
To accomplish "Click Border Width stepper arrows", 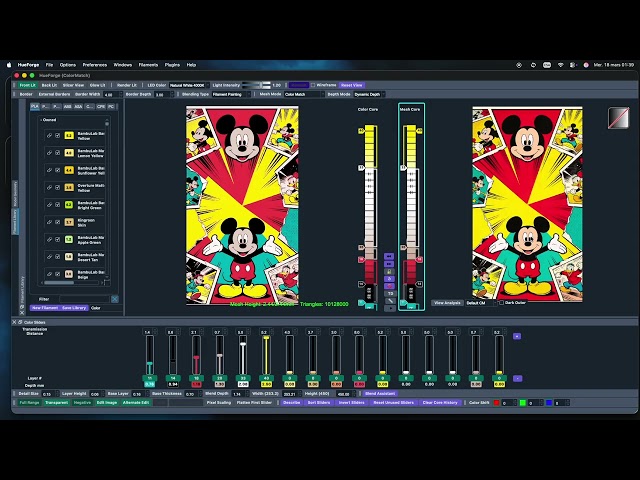I will point(121,94).
